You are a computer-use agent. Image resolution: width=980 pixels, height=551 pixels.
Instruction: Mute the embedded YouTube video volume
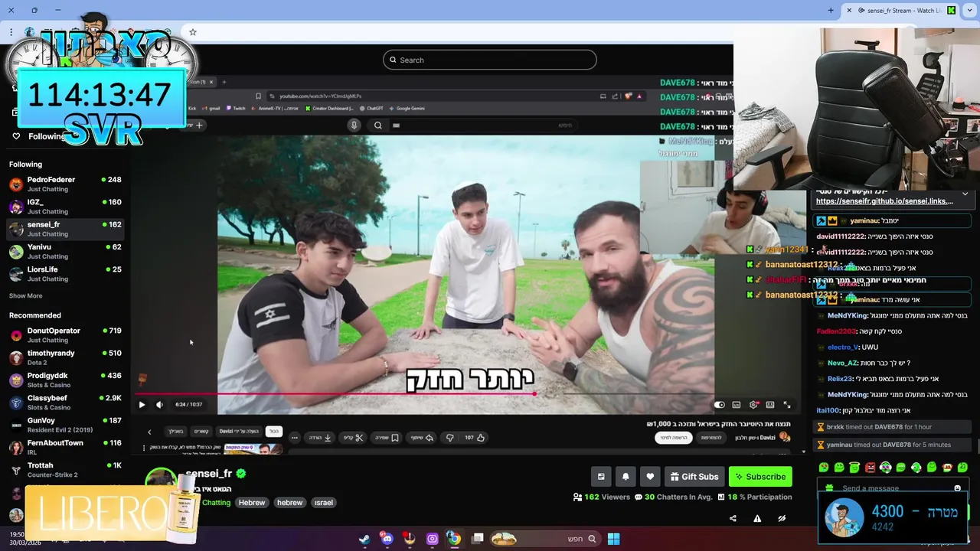159,405
